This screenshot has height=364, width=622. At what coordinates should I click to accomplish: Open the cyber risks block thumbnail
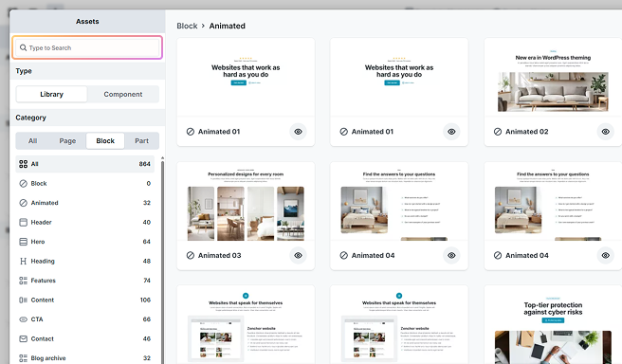(x=553, y=325)
